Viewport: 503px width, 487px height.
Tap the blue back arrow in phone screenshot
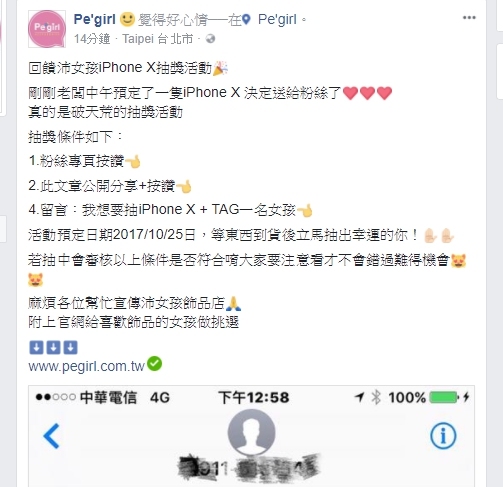52,436
